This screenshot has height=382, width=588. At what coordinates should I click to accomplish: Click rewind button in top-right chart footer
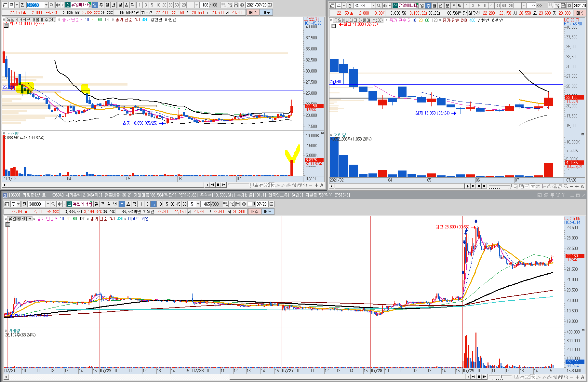pyautogui.click(x=473, y=186)
